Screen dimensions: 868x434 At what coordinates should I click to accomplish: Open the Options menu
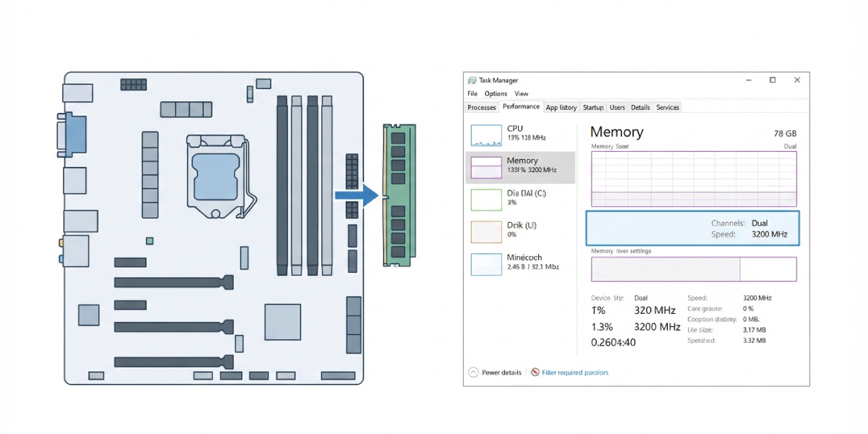coord(496,94)
